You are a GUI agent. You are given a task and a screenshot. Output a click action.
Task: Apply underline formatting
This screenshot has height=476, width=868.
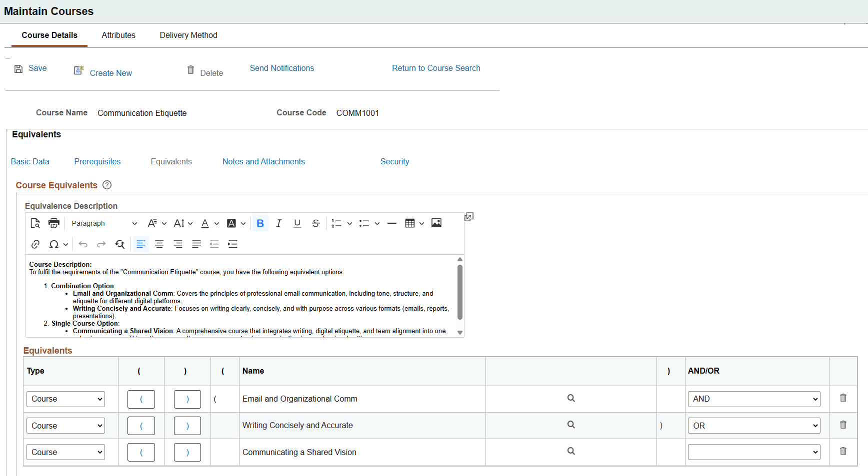point(297,223)
